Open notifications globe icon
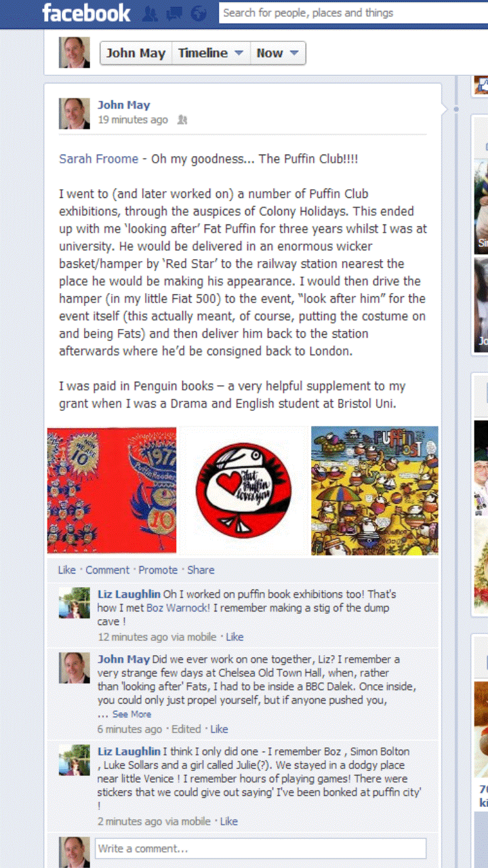Screen dimensions: 488x868 click(199, 13)
